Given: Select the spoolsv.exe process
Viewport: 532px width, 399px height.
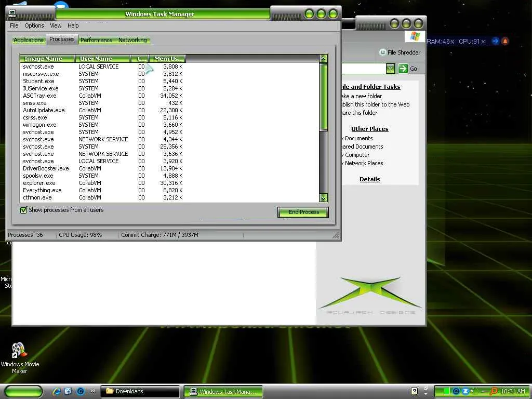Looking at the screenshot, I should tap(102, 176).
